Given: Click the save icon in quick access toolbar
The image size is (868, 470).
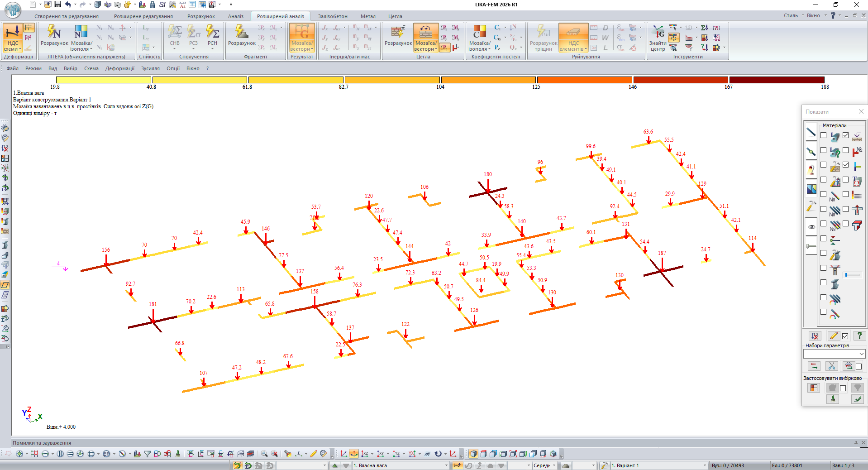Looking at the screenshot, I should [57, 5].
